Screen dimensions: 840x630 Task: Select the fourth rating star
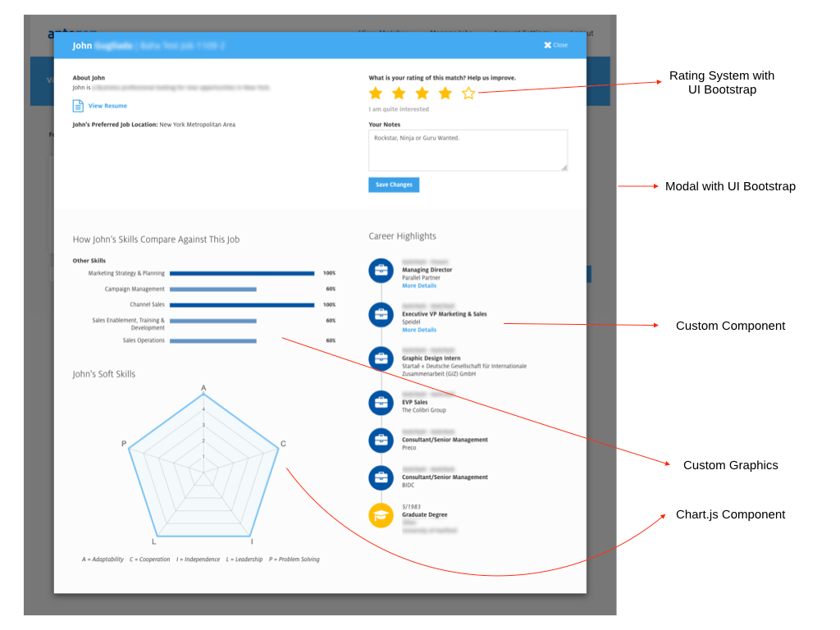pyautogui.click(x=445, y=94)
